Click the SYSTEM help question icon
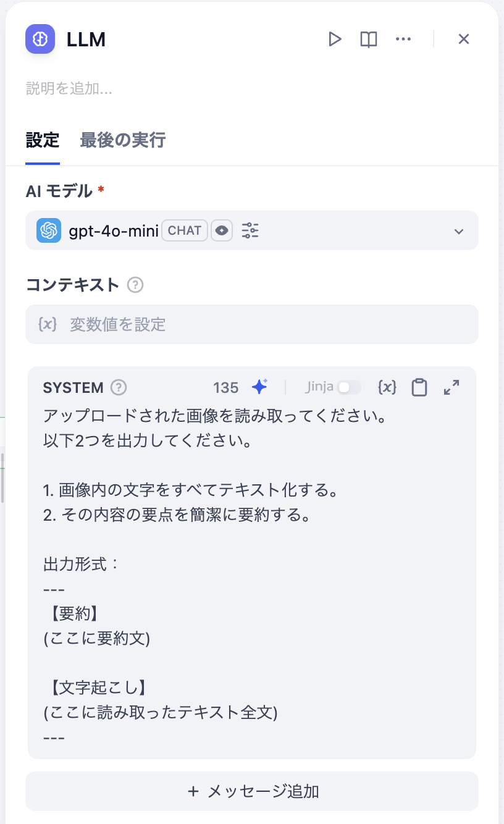Image resolution: width=504 pixels, height=824 pixels. [x=119, y=387]
